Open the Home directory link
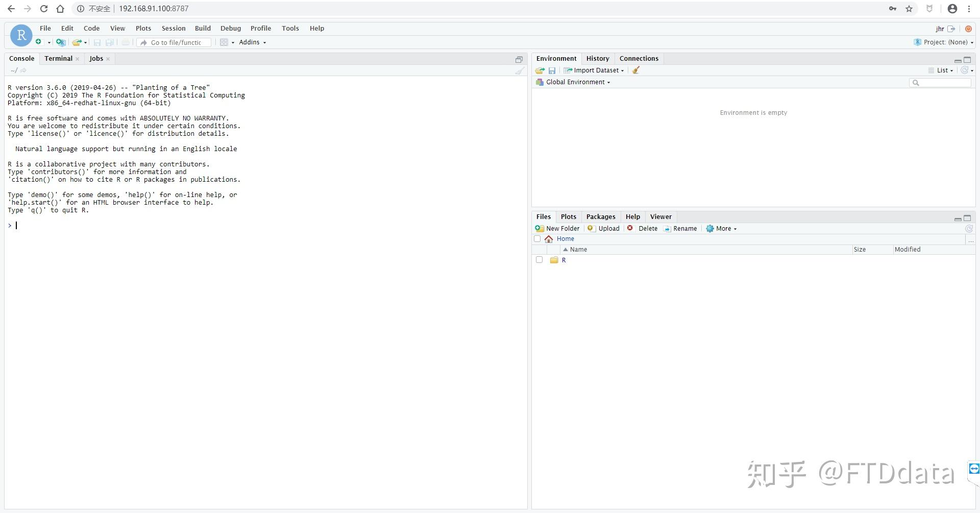The image size is (980, 513). click(565, 238)
